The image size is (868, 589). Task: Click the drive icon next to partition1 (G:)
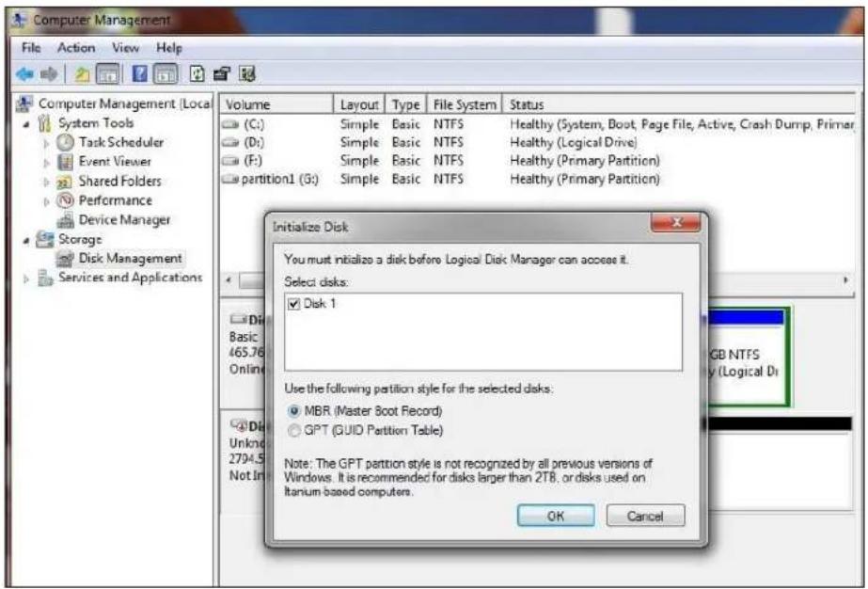[x=229, y=180]
